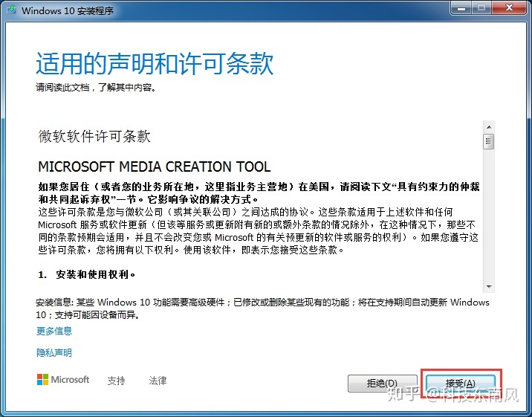Minimize the Windows 10 setup window
The image size is (532, 417).
461,8
